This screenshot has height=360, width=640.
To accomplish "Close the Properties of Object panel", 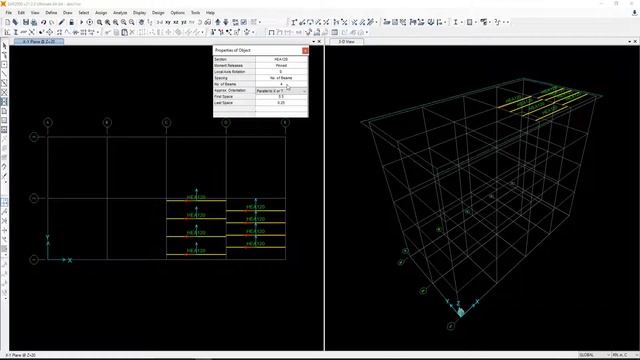I will coord(305,51).
